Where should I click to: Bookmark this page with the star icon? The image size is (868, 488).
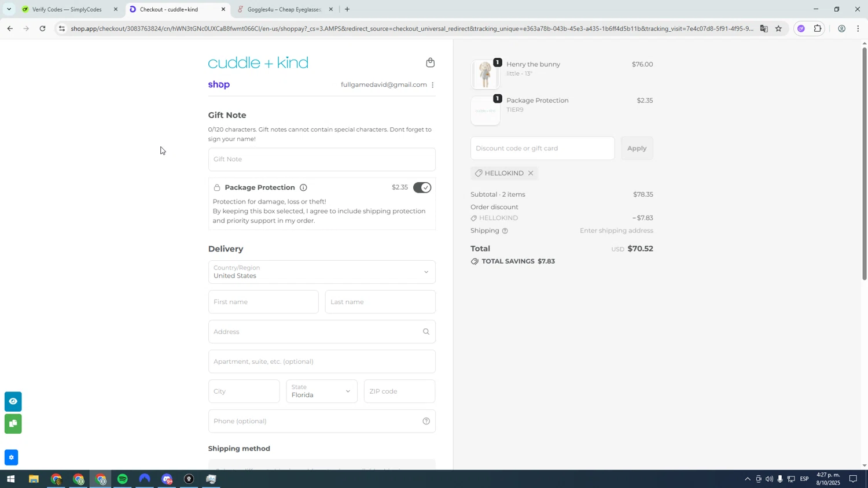coord(778,28)
